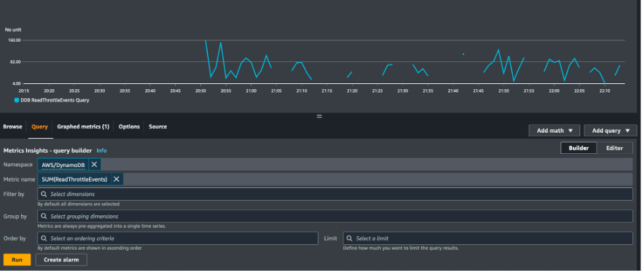644x272 pixels.
Task: Click the DDB ReadThrottleEvents Query legend label
Action: [x=55, y=100]
